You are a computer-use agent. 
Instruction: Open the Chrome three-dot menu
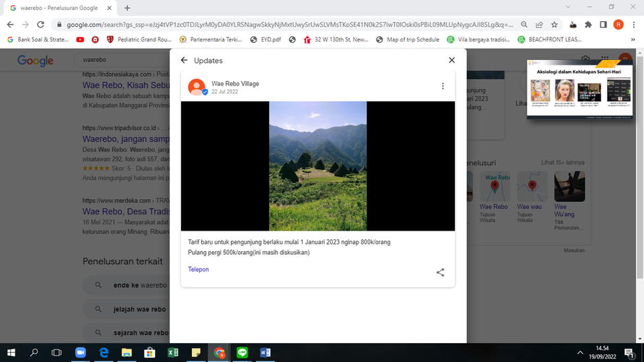634,25
